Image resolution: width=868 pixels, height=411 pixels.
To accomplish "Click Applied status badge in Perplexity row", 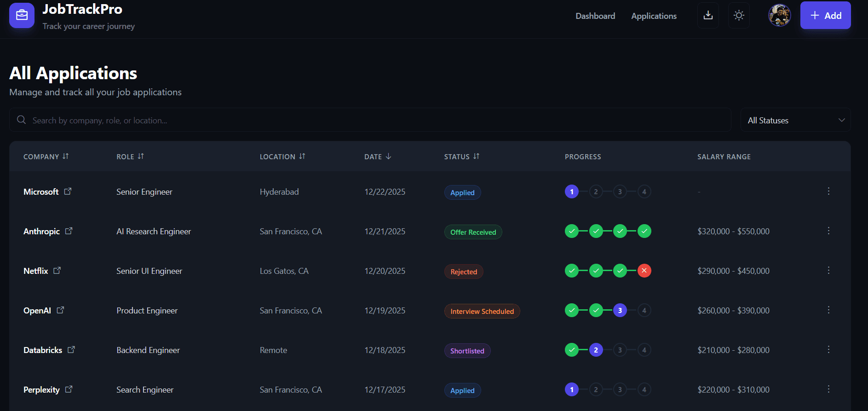I will [x=462, y=390].
